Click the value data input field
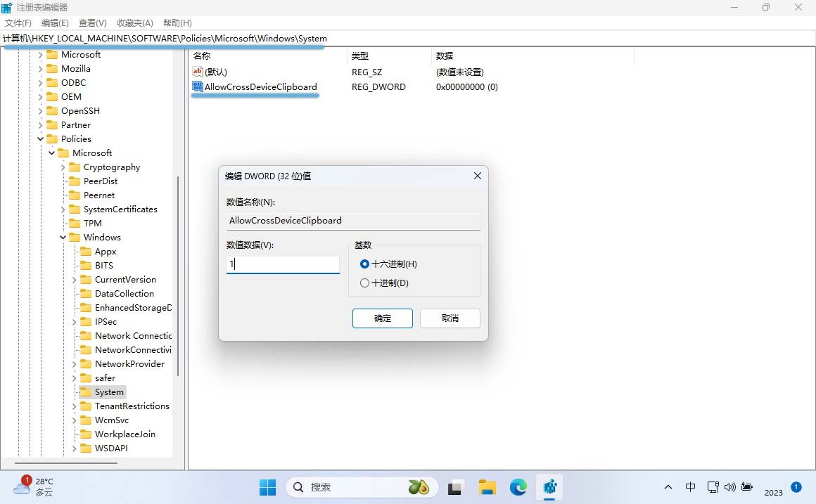816x504 pixels. [x=283, y=264]
